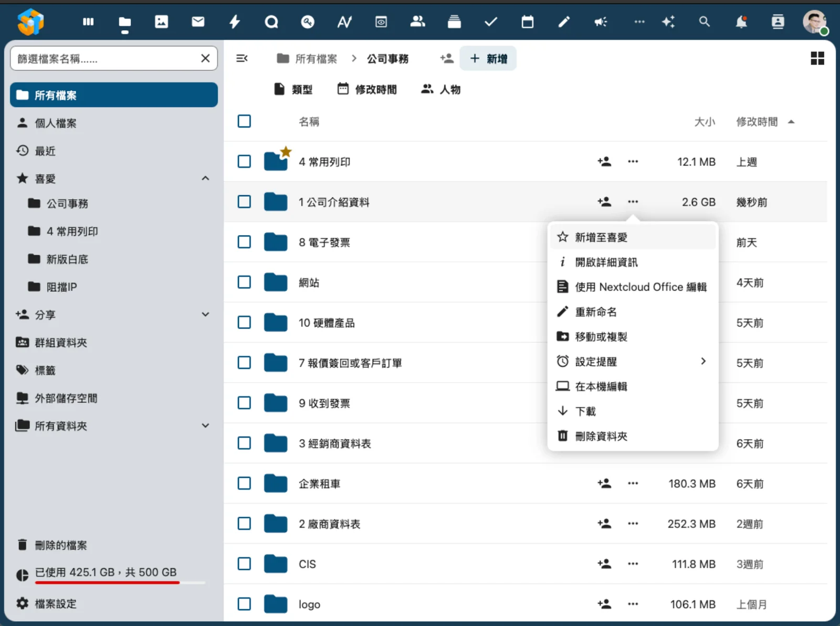
Task: Expand the 分享 section in sidebar
Action: click(205, 314)
